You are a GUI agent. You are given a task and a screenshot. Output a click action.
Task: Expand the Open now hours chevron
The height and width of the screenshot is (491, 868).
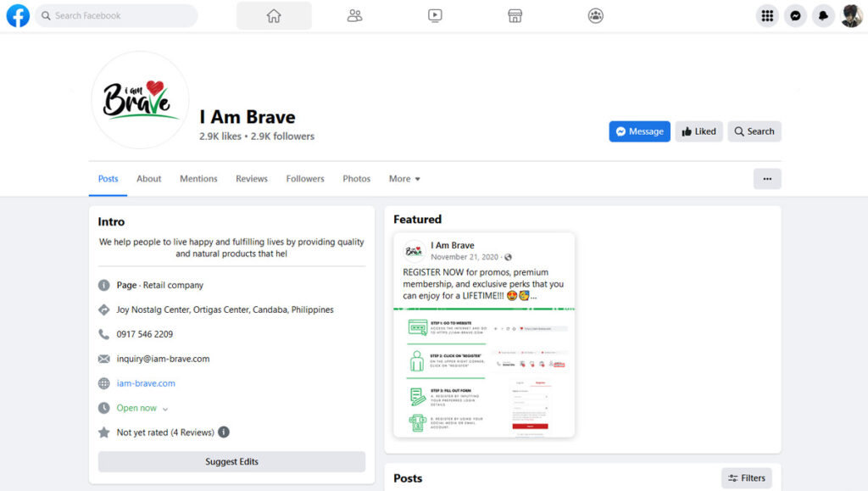click(165, 409)
